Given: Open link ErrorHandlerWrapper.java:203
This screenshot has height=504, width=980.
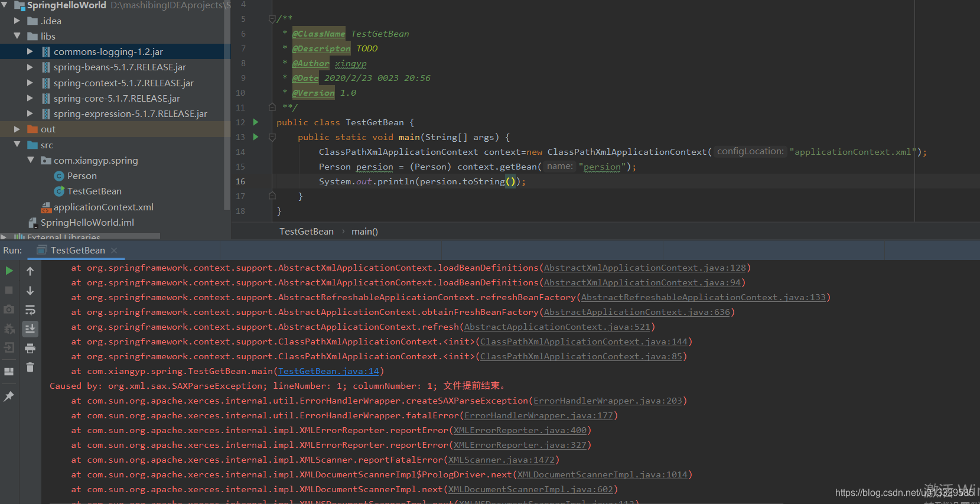Looking at the screenshot, I should (608, 401).
